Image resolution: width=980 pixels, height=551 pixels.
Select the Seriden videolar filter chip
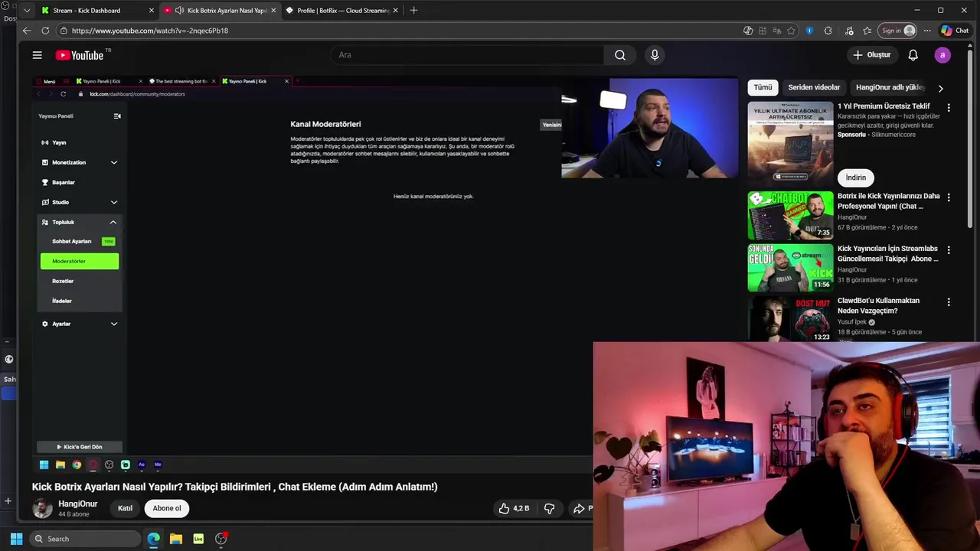click(814, 87)
